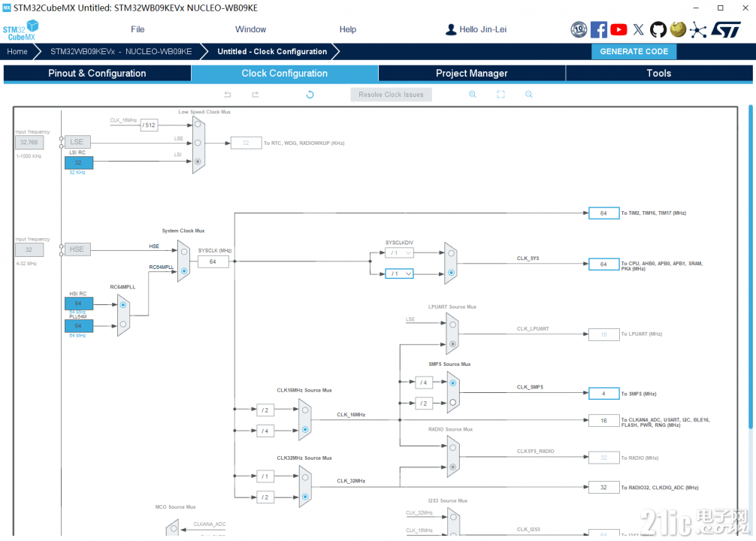Click the PLL64M 64 block
The image size is (756, 541).
[x=79, y=326]
